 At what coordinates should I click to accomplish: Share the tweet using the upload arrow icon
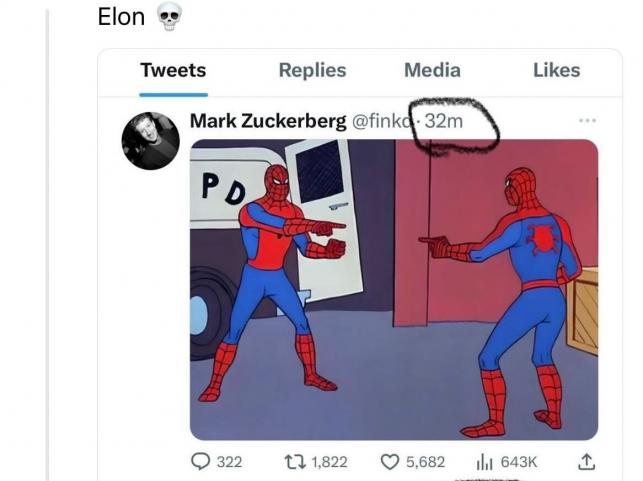click(587, 461)
